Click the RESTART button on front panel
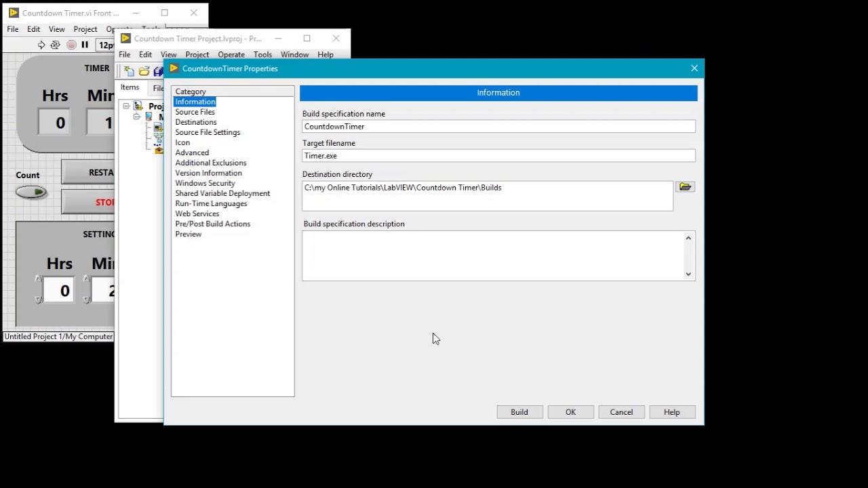 (88, 172)
